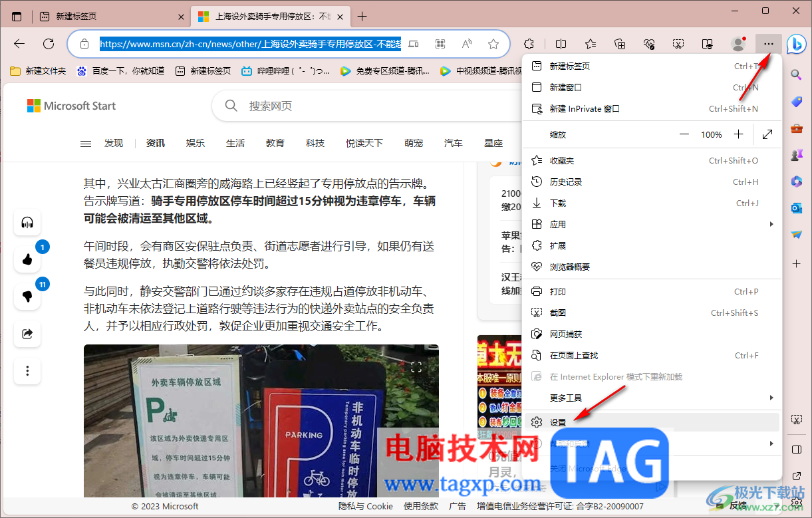Like the article with thumbs-up icon
This screenshot has height=518, width=812.
pos(27,259)
